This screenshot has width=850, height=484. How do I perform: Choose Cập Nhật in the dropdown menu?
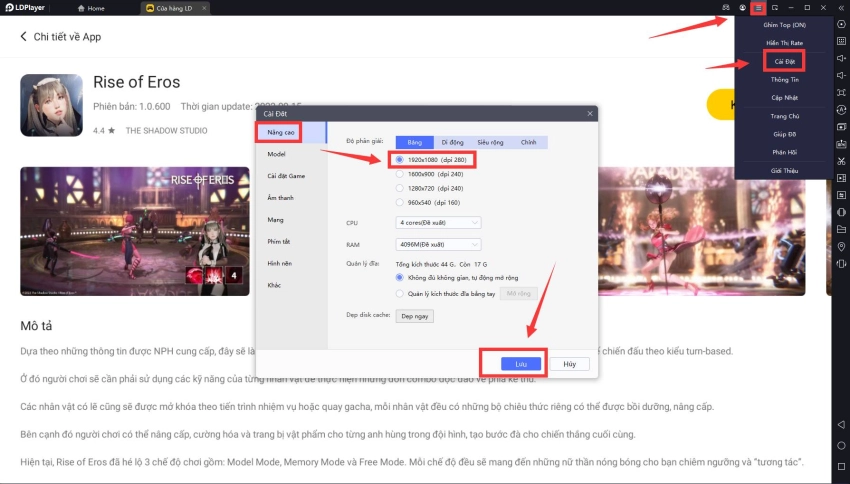[784, 98]
